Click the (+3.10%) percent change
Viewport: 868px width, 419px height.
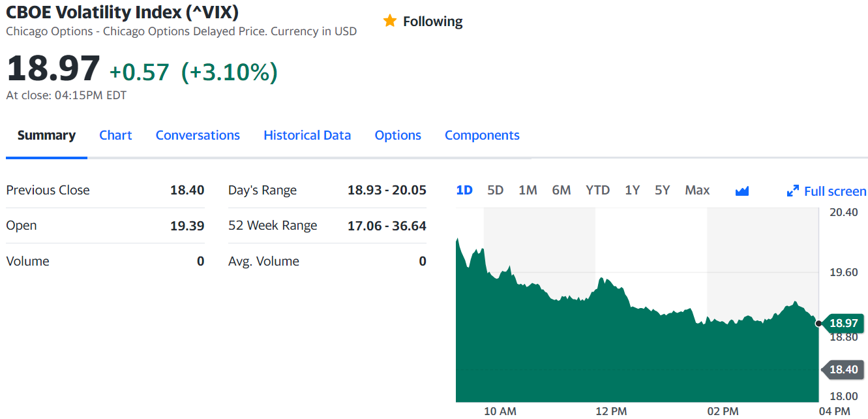[x=229, y=72]
